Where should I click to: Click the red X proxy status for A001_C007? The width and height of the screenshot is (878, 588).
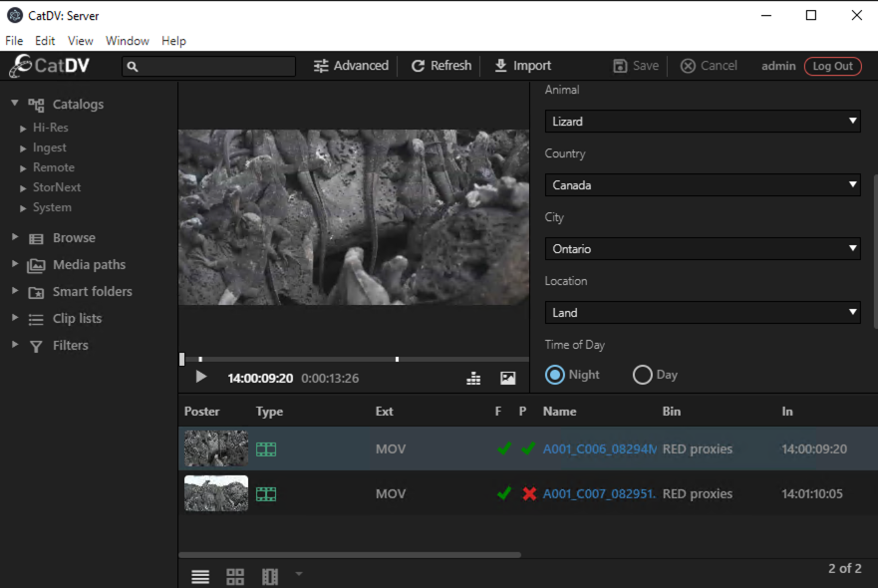coord(529,494)
